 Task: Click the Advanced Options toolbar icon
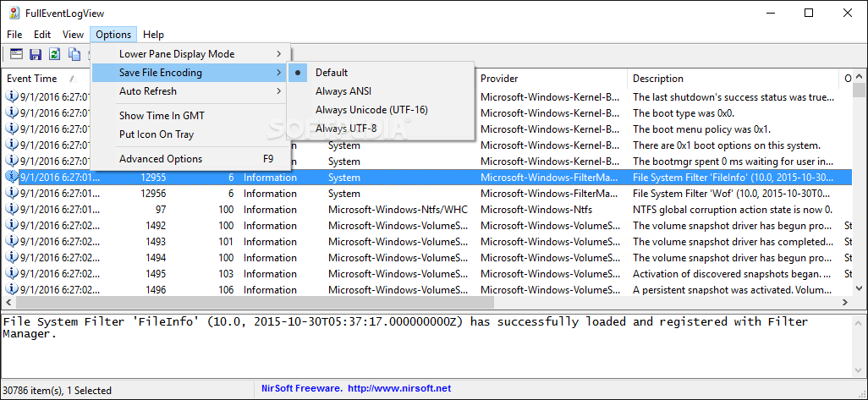17,53
